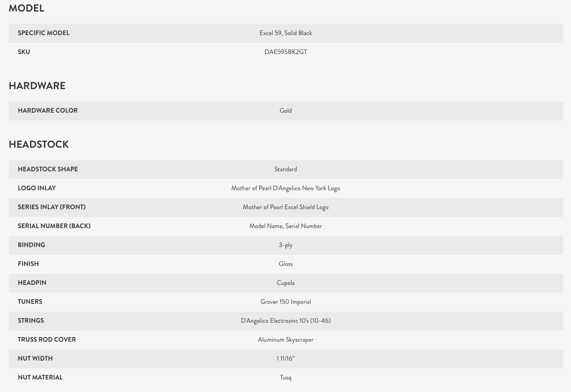Click the Headpin Cupola value
The width and height of the screenshot is (571, 392).
click(x=285, y=283)
